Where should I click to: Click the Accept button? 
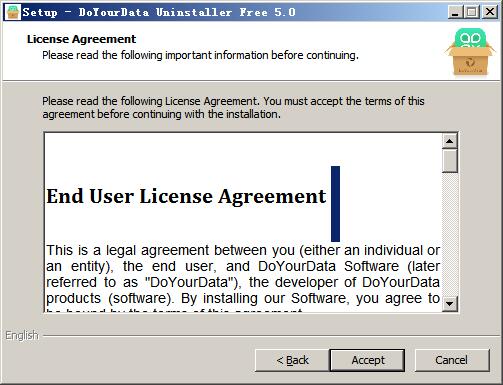367,360
